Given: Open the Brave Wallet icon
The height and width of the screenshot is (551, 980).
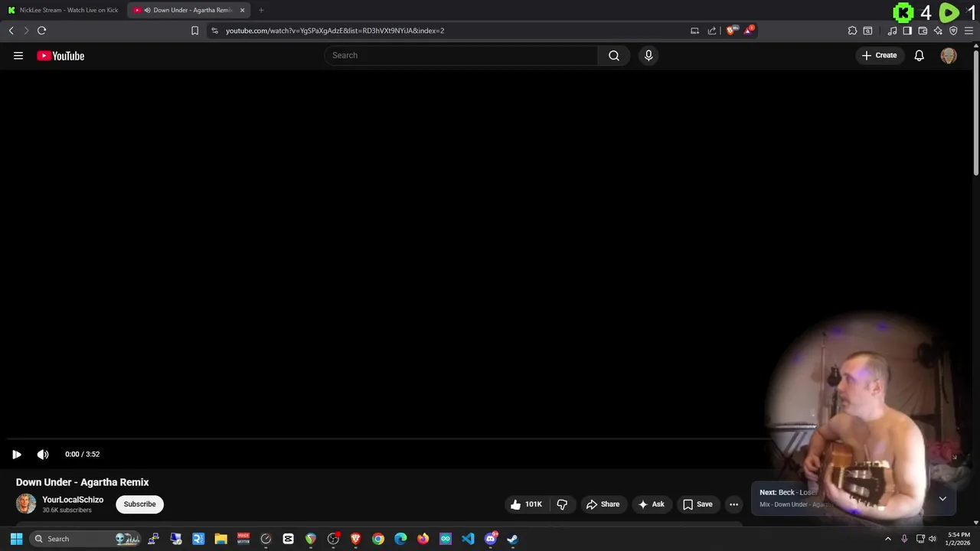Looking at the screenshot, I should pyautogui.click(x=923, y=31).
